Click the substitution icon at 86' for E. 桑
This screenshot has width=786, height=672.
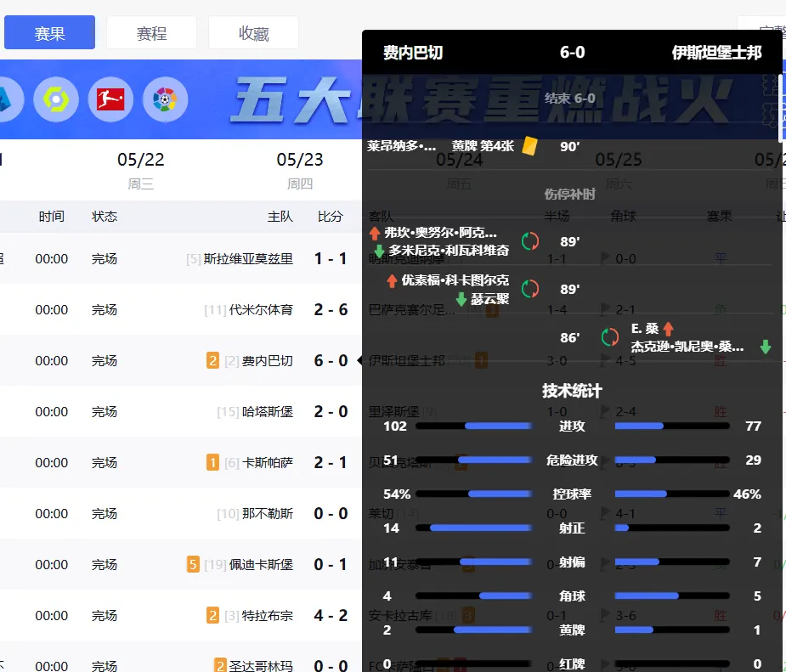(x=609, y=337)
